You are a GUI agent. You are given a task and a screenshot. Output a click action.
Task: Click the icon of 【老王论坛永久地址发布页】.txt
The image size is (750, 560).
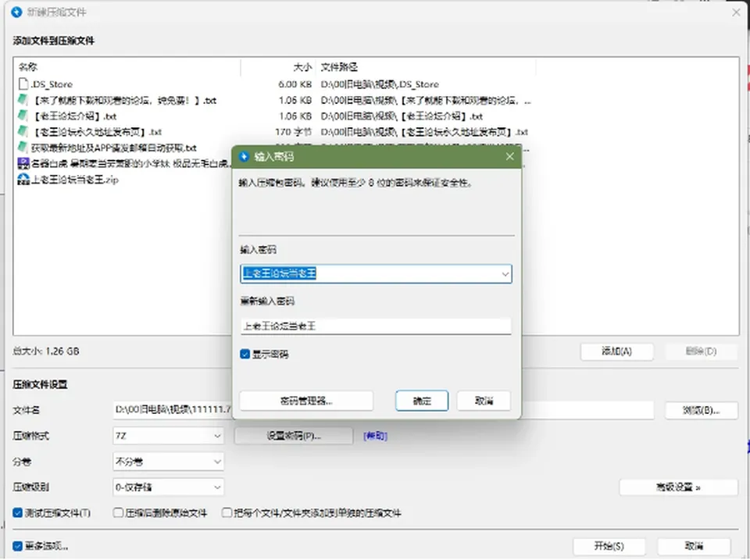click(x=23, y=131)
